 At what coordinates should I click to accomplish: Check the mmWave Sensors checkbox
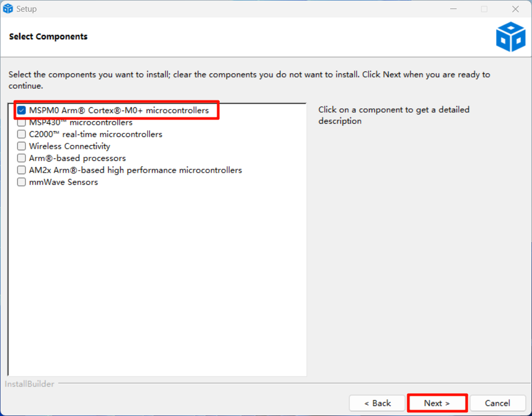click(21, 182)
